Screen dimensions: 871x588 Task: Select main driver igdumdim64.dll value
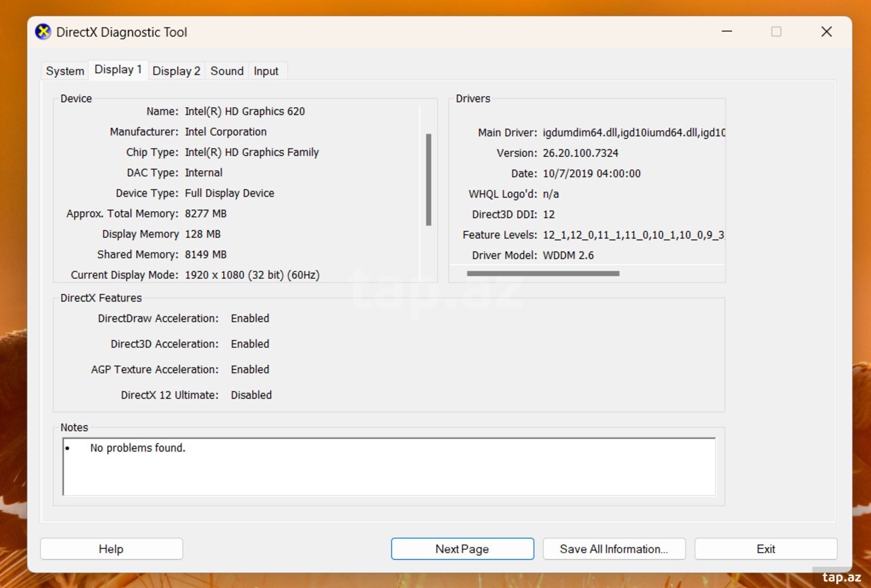click(634, 132)
